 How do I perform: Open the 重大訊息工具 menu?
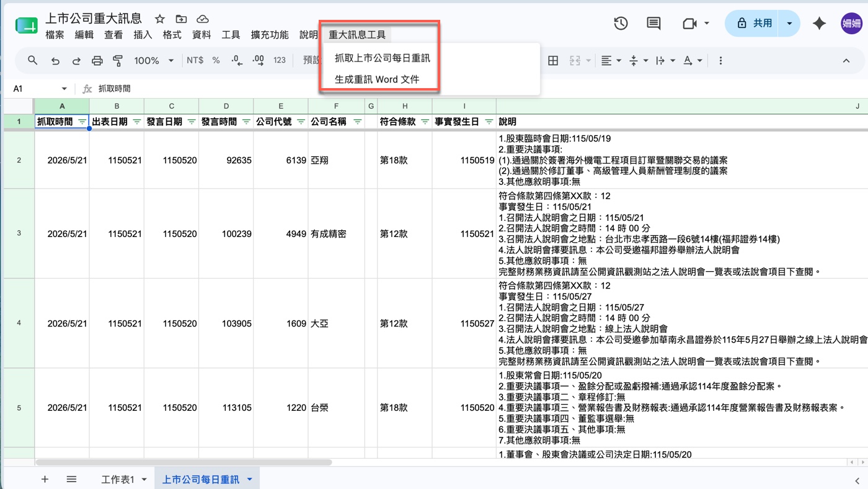point(357,35)
